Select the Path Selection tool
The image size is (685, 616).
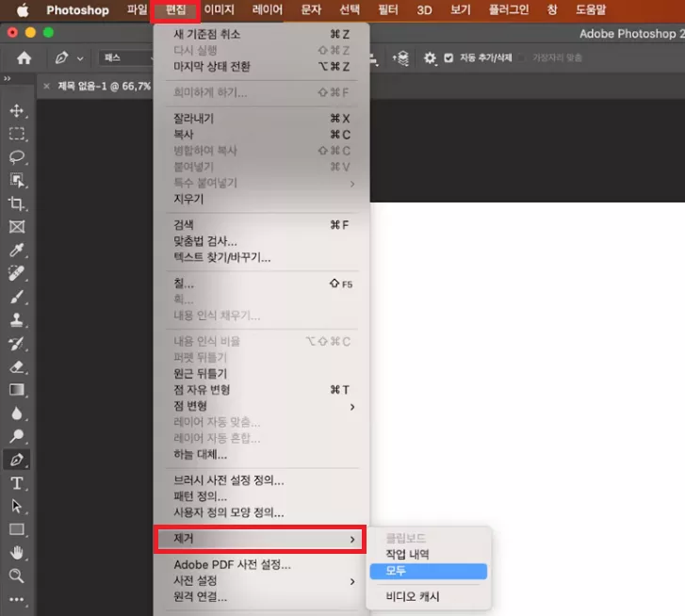[17, 506]
